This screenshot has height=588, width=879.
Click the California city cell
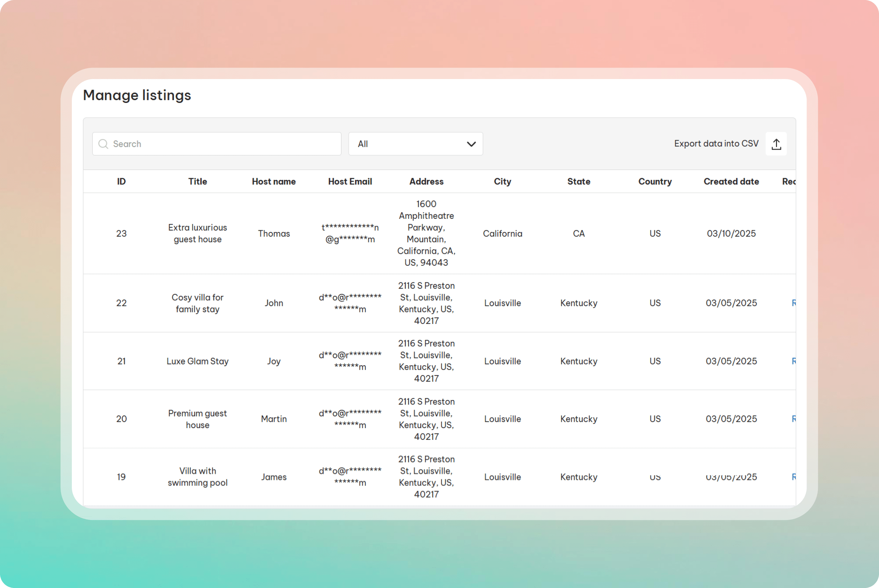tap(502, 234)
